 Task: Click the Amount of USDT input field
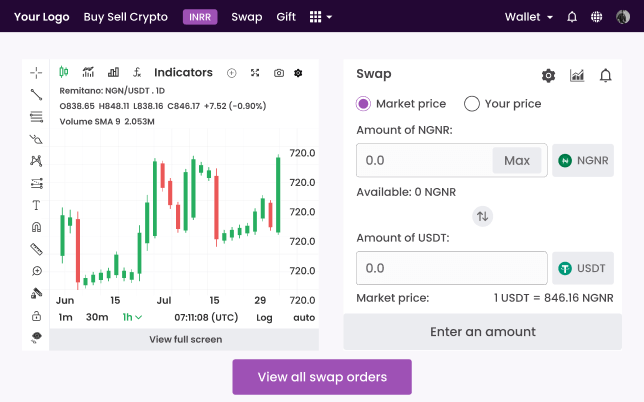click(x=451, y=268)
